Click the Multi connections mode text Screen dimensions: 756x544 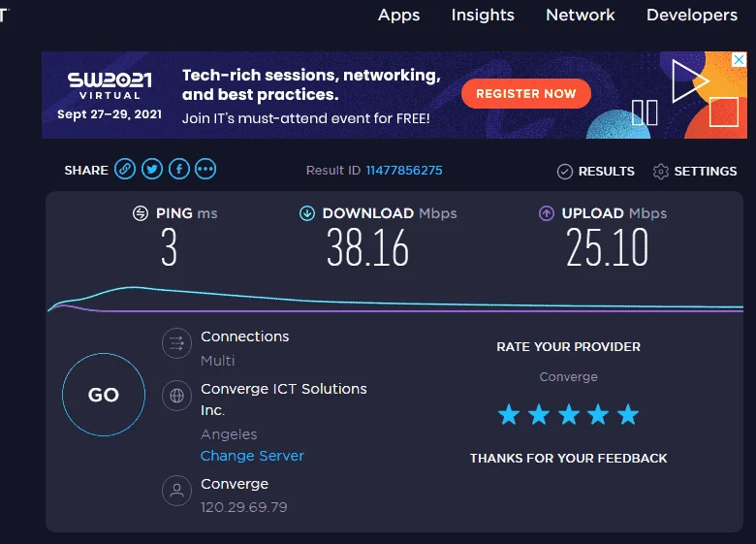click(218, 361)
